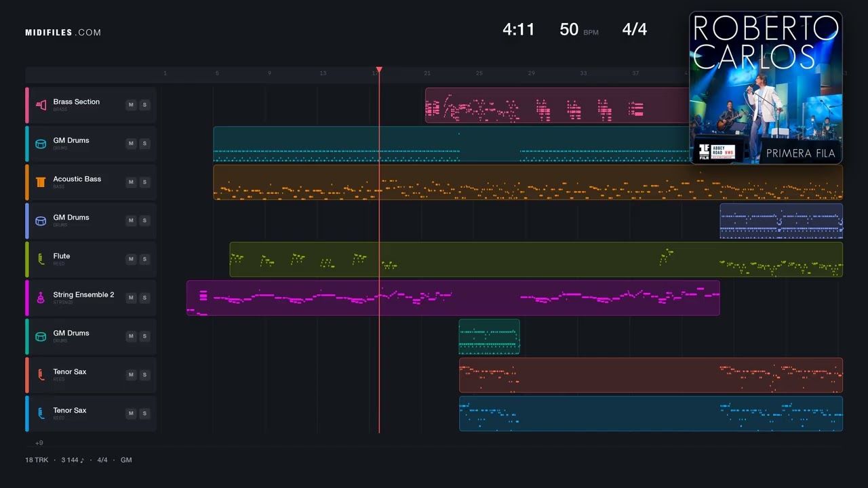The height and width of the screenshot is (488, 868).
Task: Select the small green GM Drums clip
Action: pos(490,337)
